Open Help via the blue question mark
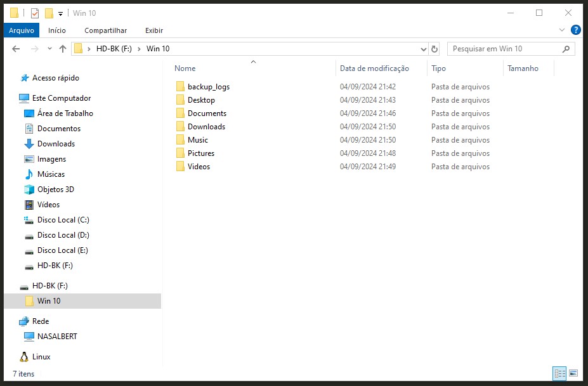The width and height of the screenshot is (588, 386). [x=575, y=30]
